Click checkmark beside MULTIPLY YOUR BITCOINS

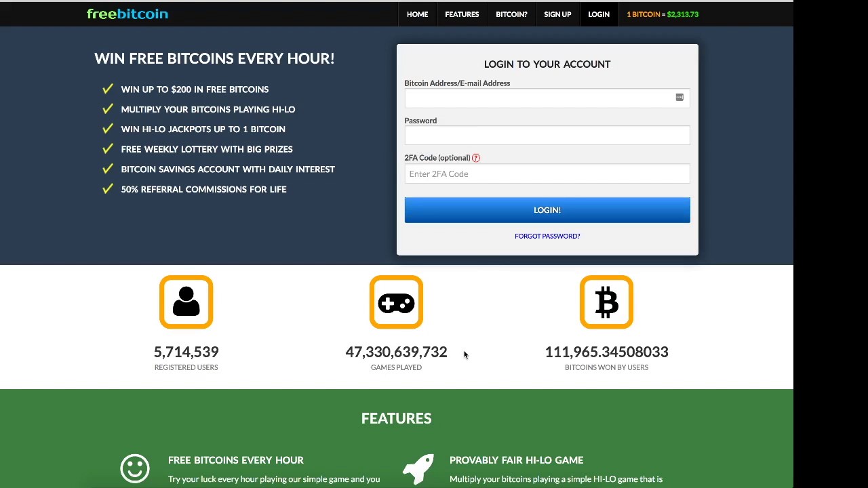(107, 108)
